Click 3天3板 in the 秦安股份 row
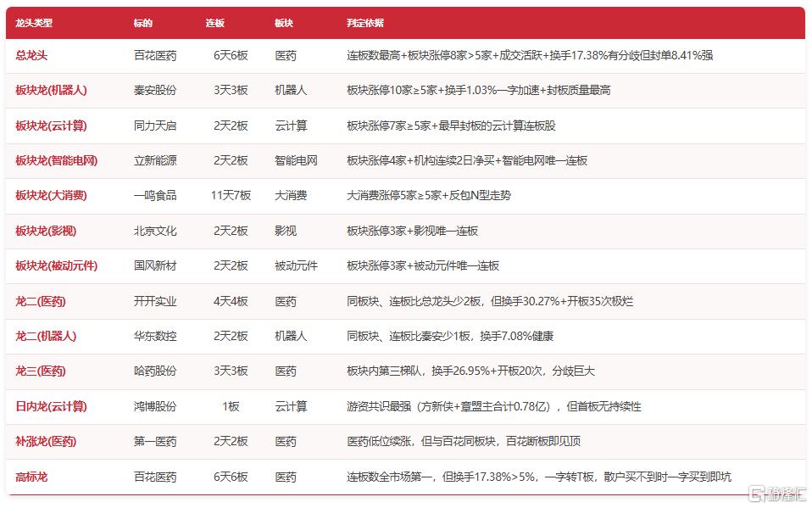 [x=231, y=90]
